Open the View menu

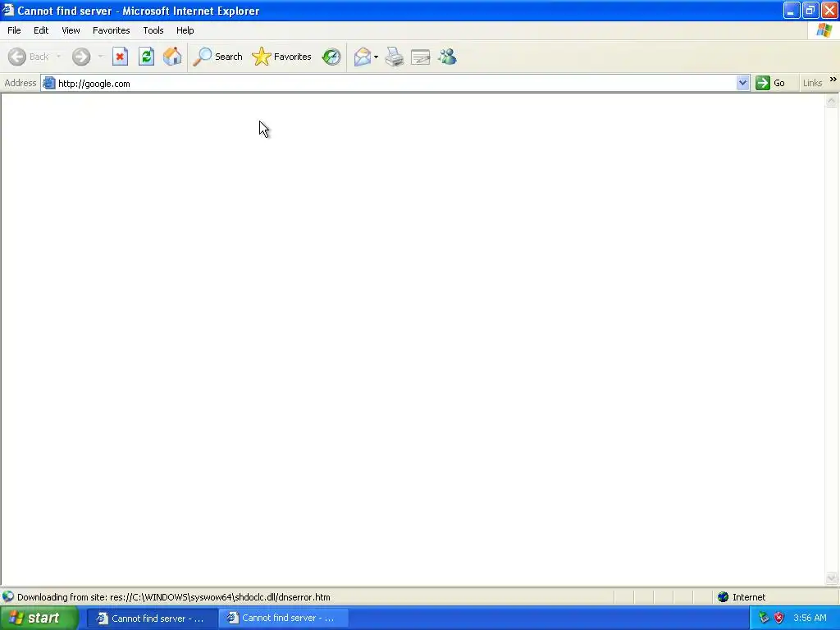click(71, 30)
